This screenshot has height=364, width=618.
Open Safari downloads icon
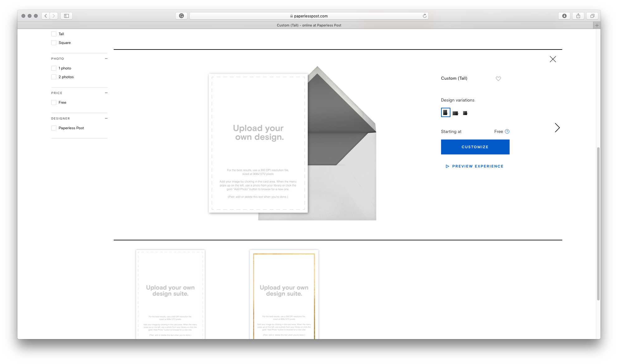[x=564, y=16]
